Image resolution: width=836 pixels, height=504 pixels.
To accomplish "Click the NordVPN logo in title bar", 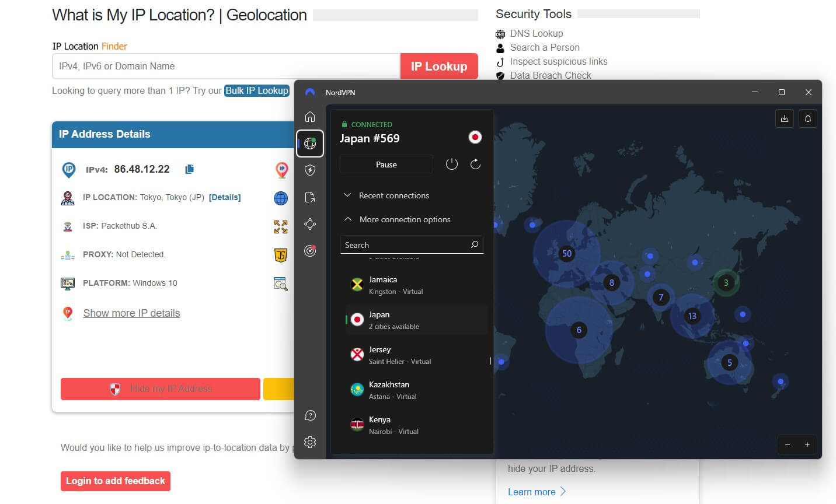I will 310,92.
